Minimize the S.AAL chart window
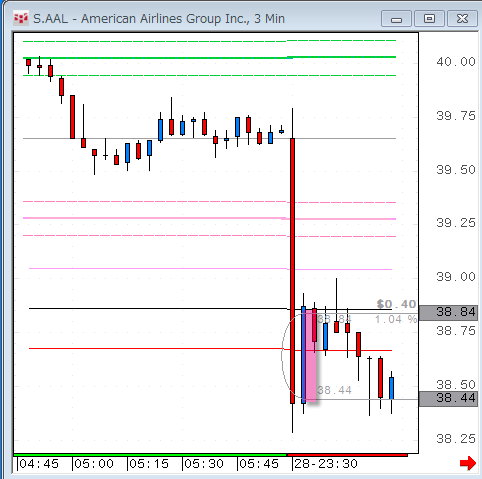The height and width of the screenshot is (479, 482). (396, 19)
